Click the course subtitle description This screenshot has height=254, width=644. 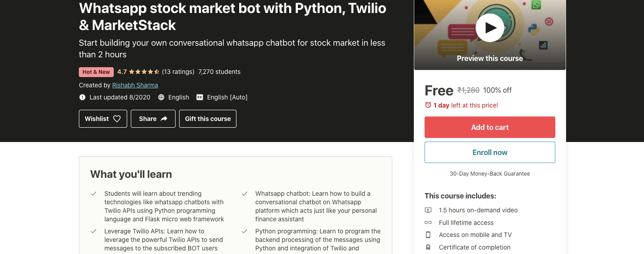232,48
